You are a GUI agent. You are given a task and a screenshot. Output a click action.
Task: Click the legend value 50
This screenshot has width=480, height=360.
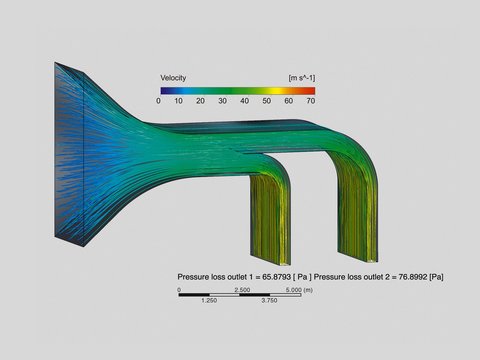coord(266,101)
